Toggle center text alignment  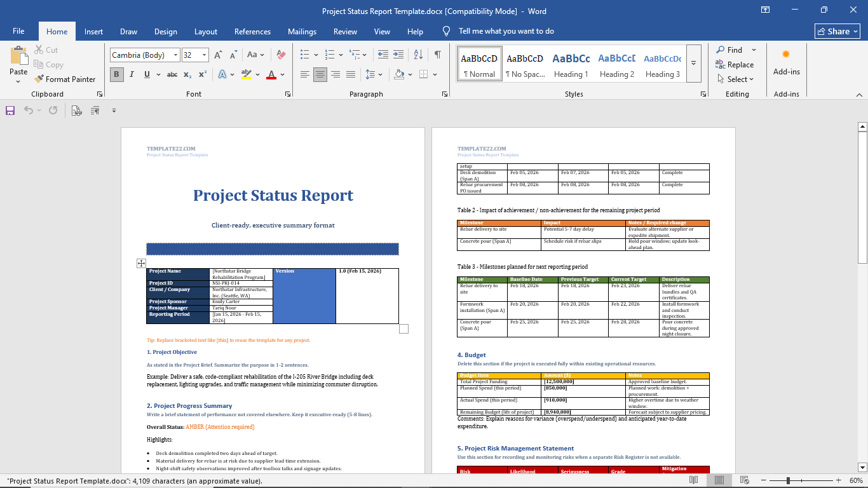pos(320,74)
